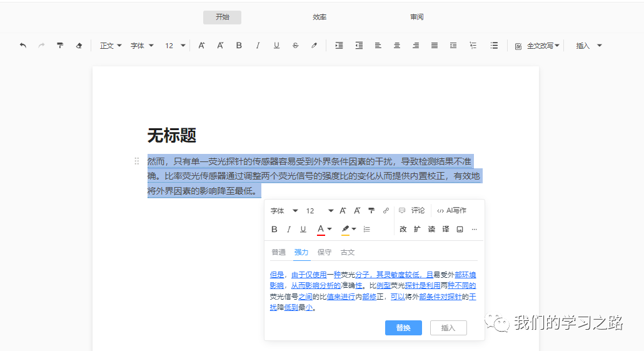
Task: Click format painter in floating toolbar
Action: click(x=371, y=211)
